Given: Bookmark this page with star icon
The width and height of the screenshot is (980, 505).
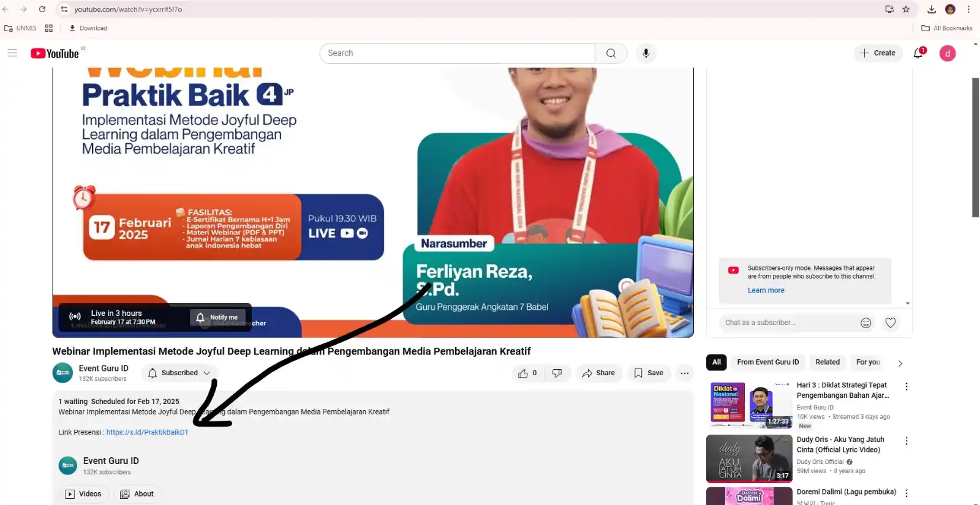Looking at the screenshot, I should click(x=906, y=9).
